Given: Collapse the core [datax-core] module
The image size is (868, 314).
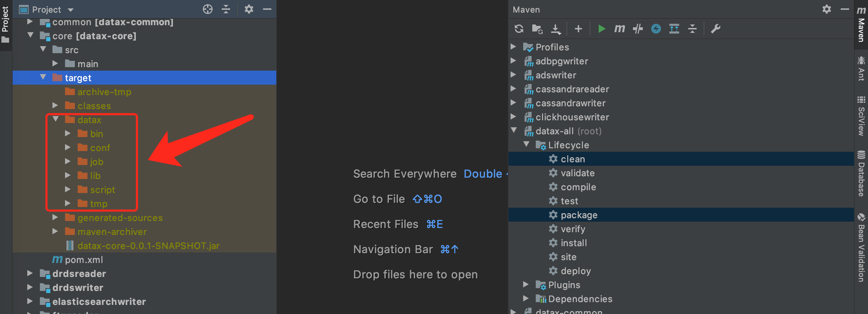Looking at the screenshot, I should [x=31, y=35].
